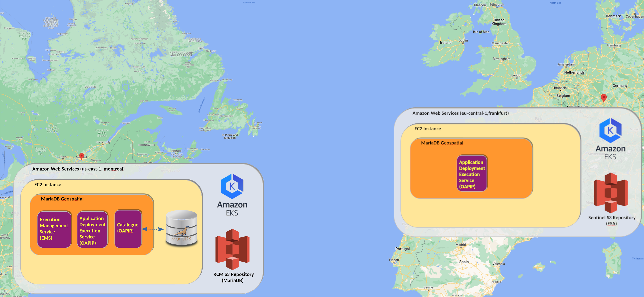This screenshot has height=297, width=644.
Task: Click the Brussels city label
Action: [x=560, y=88]
